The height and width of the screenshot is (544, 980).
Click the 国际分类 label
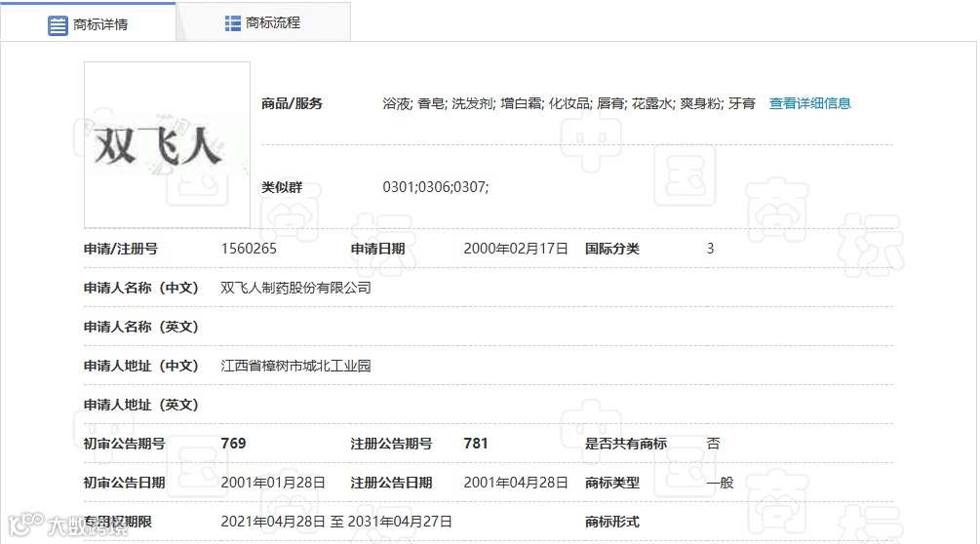click(611, 249)
